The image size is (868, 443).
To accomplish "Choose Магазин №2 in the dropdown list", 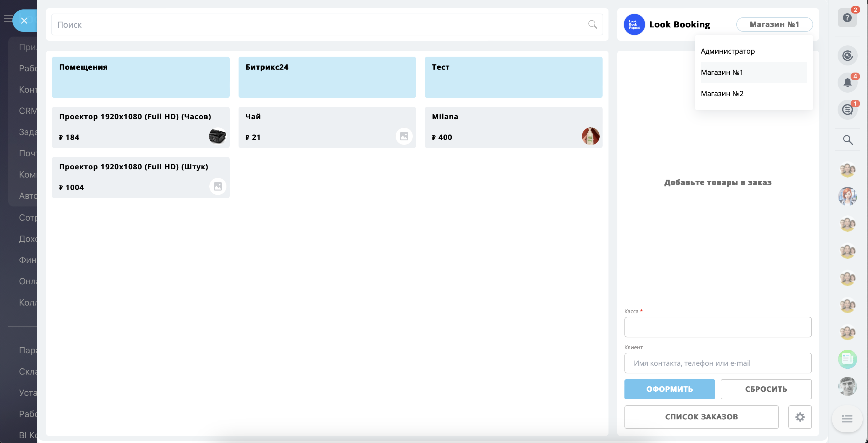I will click(722, 93).
